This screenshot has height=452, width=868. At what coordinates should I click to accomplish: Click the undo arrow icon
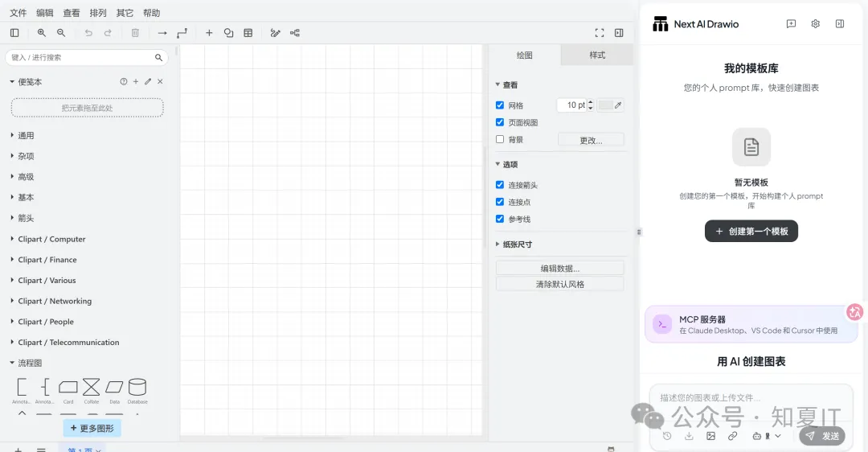click(x=88, y=33)
